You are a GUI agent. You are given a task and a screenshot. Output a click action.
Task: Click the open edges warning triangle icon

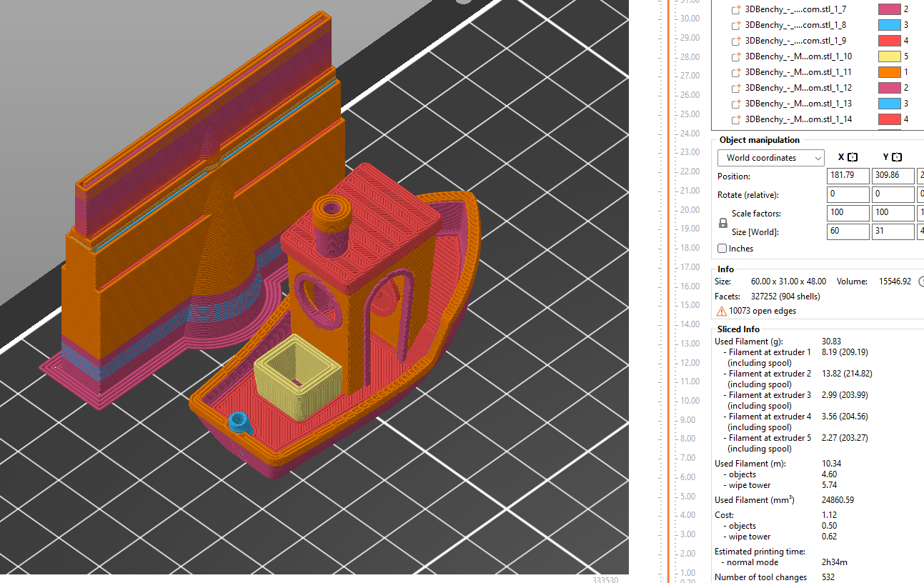click(722, 312)
